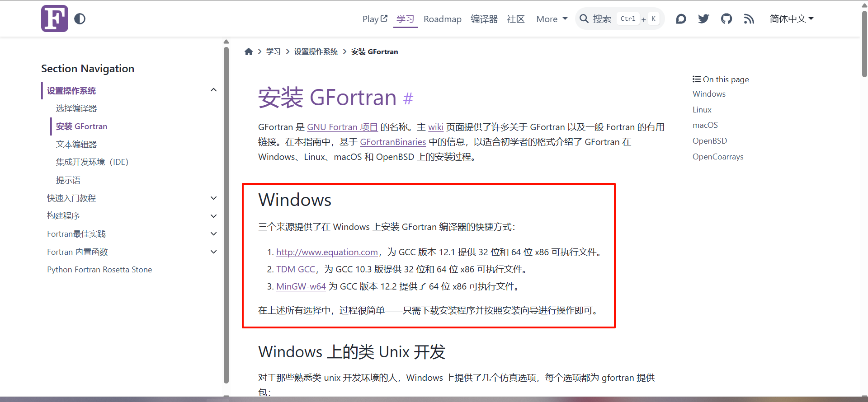
Task: Expand the 快速入门教程 sidebar section
Action: (x=214, y=198)
